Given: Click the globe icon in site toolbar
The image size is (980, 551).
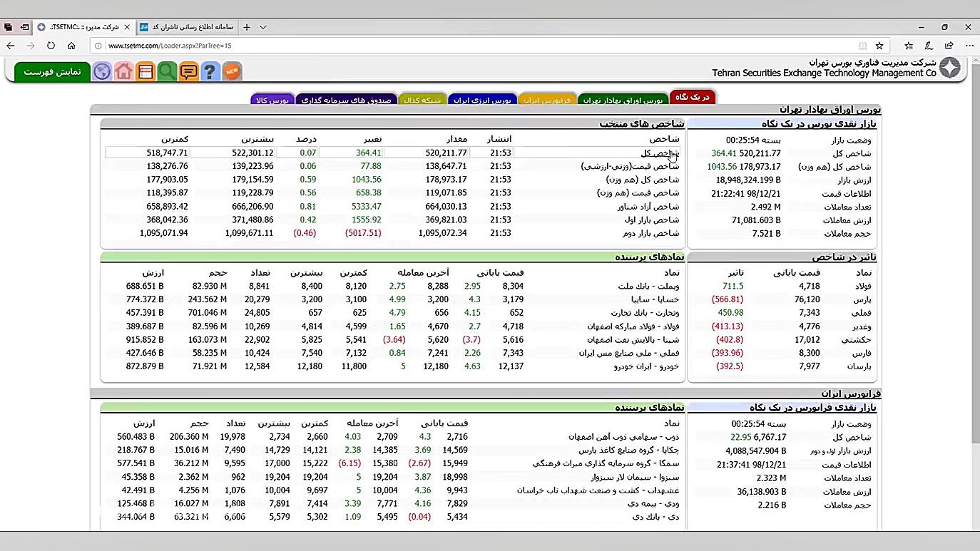Looking at the screenshot, I should [102, 71].
